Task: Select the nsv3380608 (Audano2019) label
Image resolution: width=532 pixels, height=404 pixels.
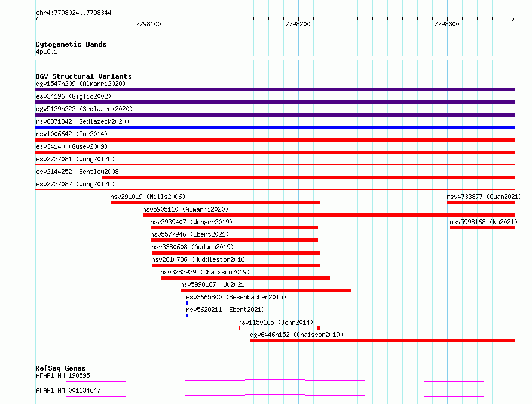Action: 192,247
